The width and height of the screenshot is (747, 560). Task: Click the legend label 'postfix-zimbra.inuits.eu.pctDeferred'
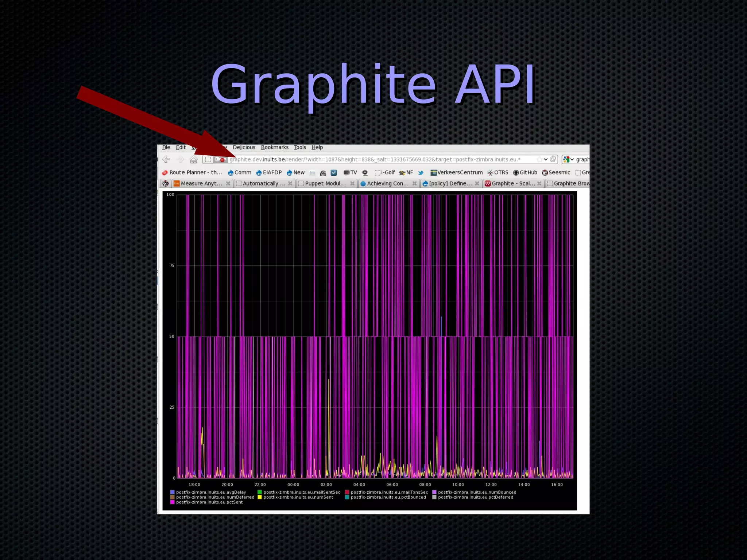(x=476, y=497)
